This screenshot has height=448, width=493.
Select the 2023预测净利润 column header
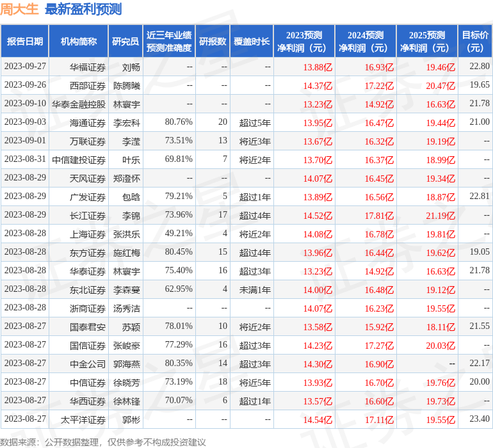tap(304, 42)
